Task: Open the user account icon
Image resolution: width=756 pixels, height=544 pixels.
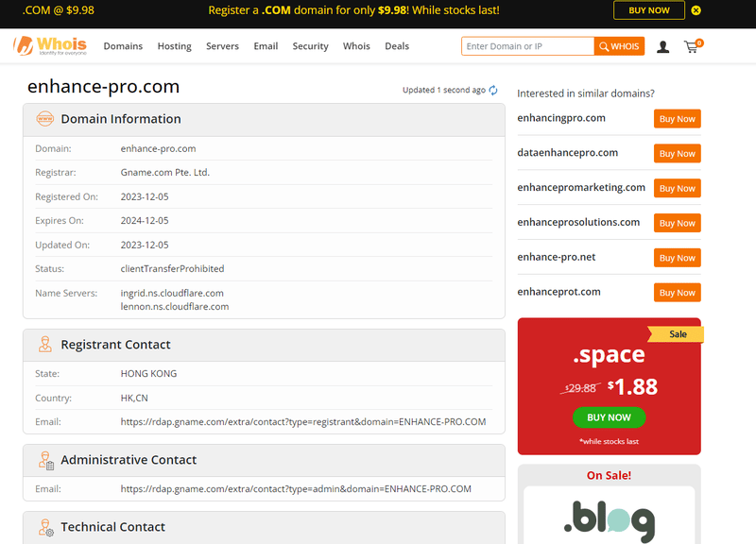Action: (663, 46)
